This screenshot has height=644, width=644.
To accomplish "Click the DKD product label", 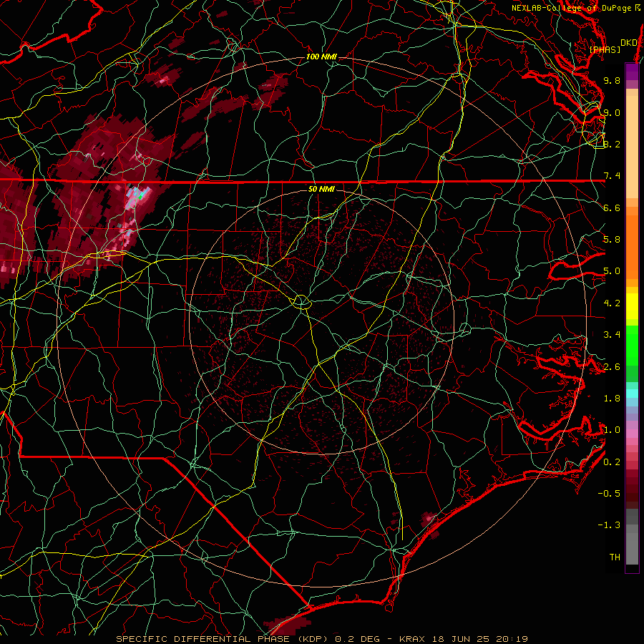I will coord(628,43).
